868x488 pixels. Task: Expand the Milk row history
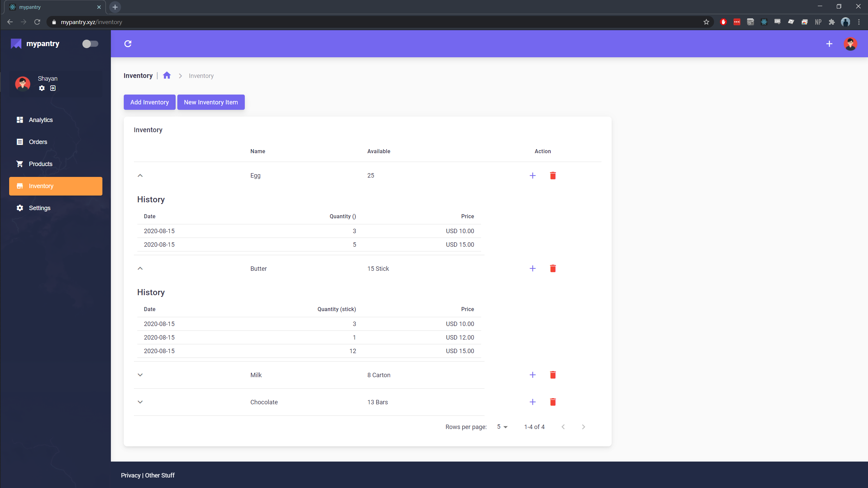tap(140, 375)
